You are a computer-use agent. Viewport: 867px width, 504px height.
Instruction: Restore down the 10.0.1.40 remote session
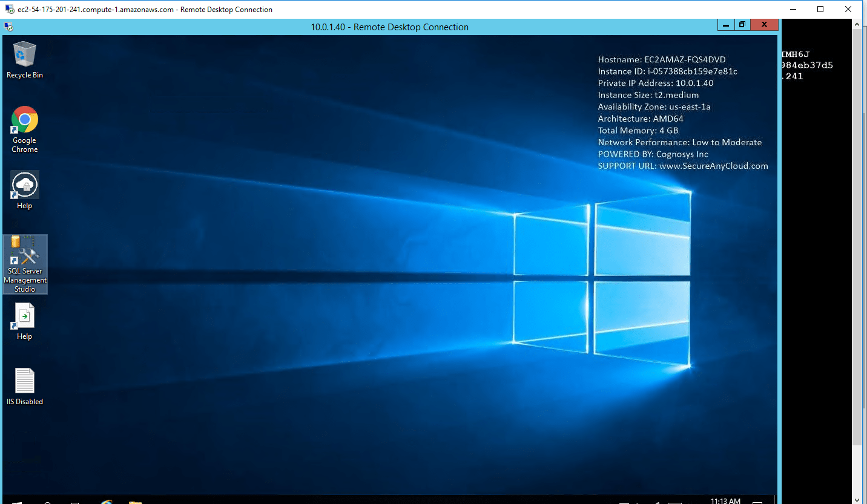point(742,25)
